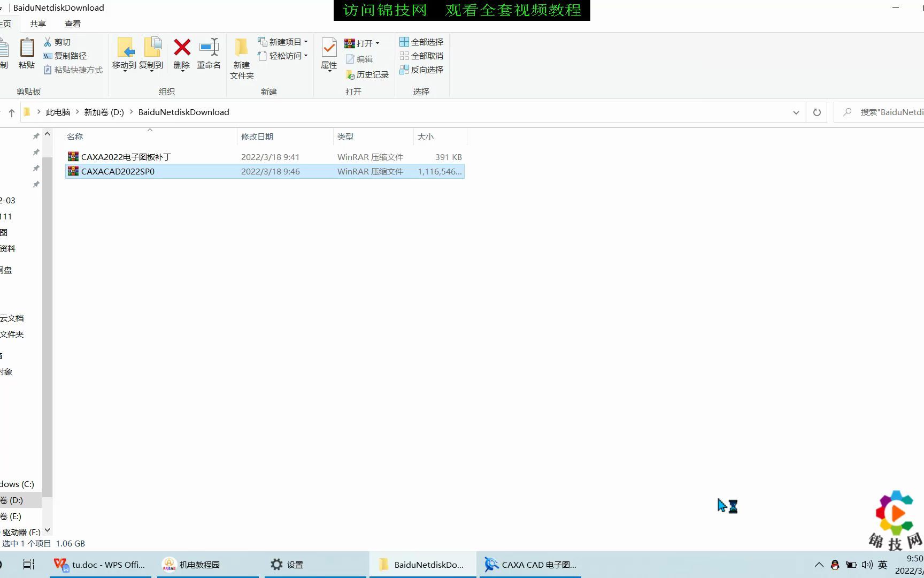The image size is (924, 578).
Task: Switch to the Share ribbon tab
Action: (38, 24)
